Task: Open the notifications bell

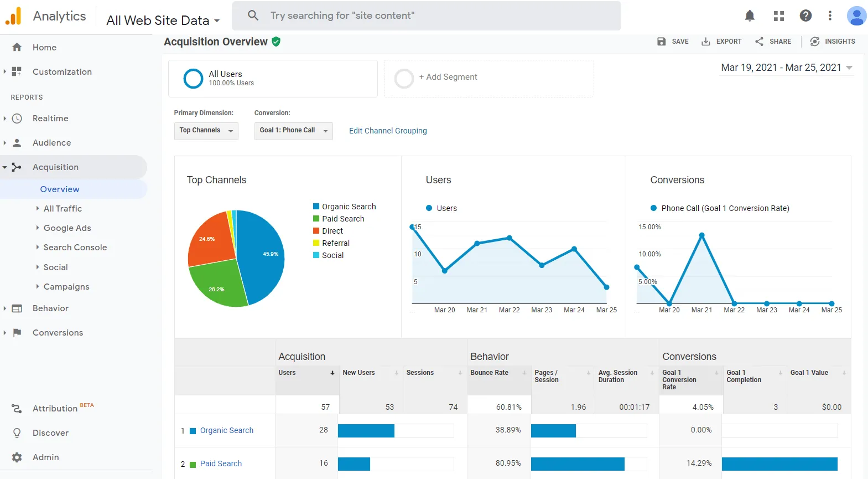Action: point(750,16)
